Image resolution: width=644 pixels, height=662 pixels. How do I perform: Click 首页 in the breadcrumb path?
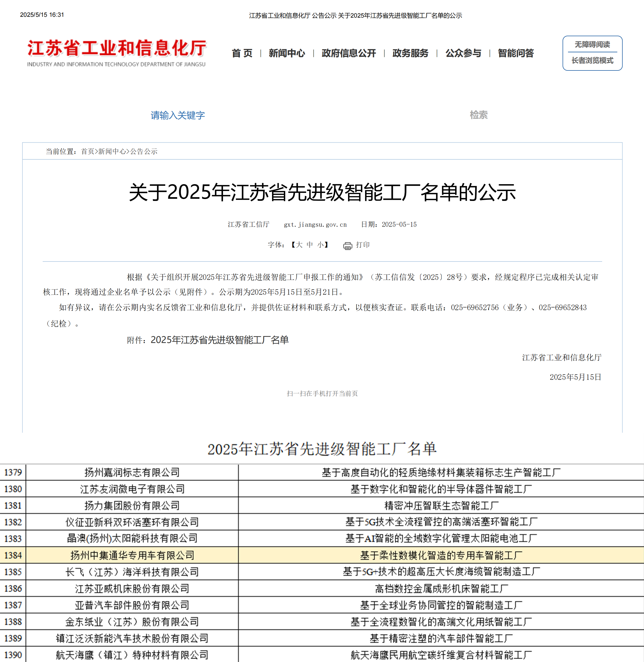pyautogui.click(x=88, y=151)
